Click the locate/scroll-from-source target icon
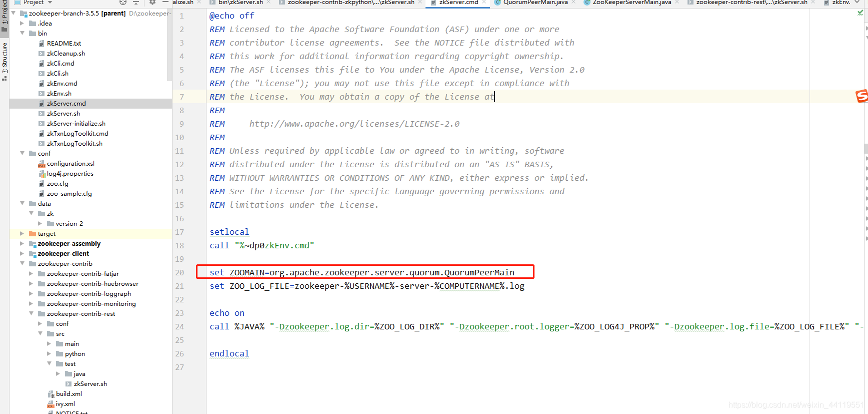 pos(123,2)
